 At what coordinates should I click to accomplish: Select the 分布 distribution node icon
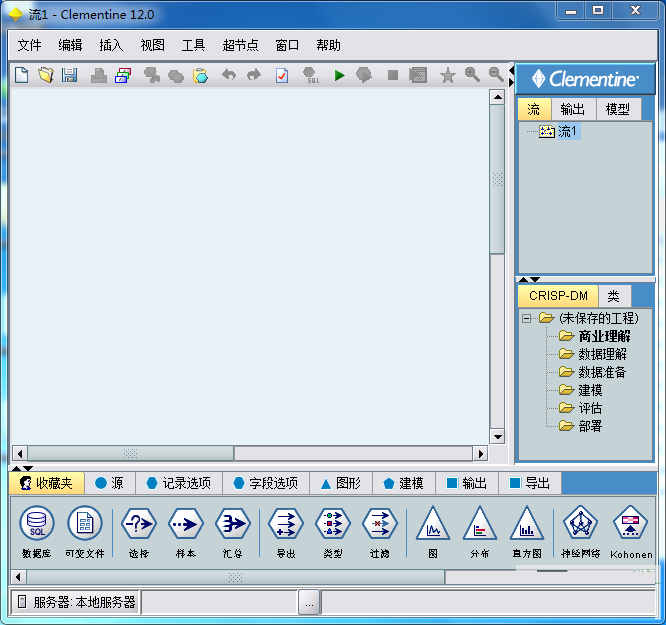(x=480, y=523)
